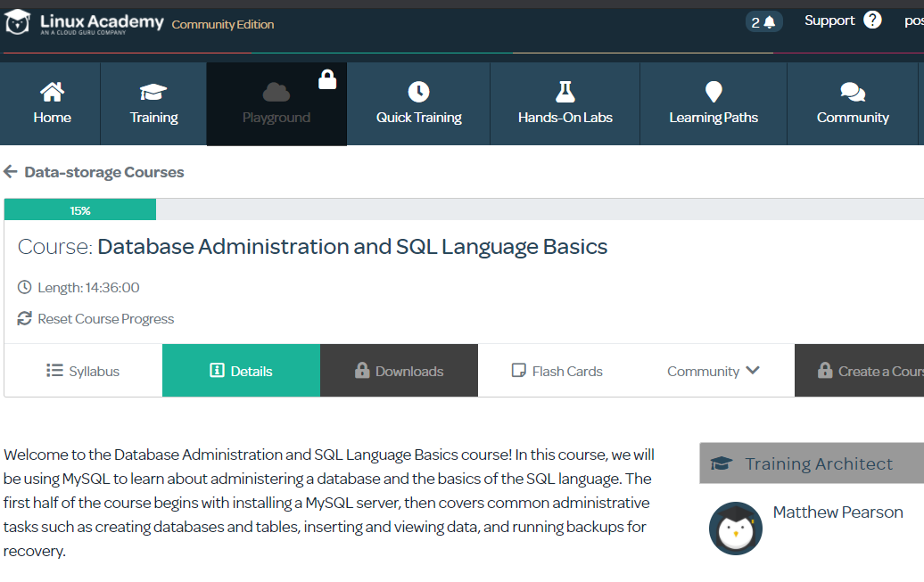
Task: Open notifications bell showing 2
Action: (763, 22)
